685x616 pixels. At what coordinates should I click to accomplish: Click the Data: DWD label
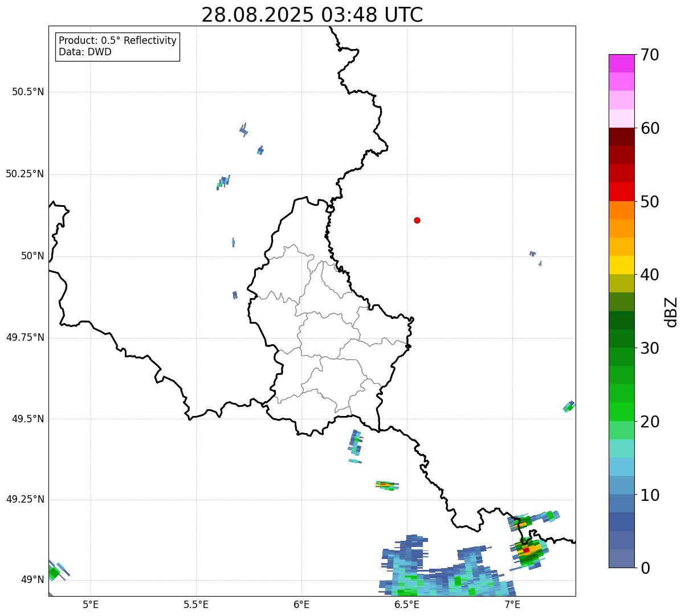(x=85, y=52)
